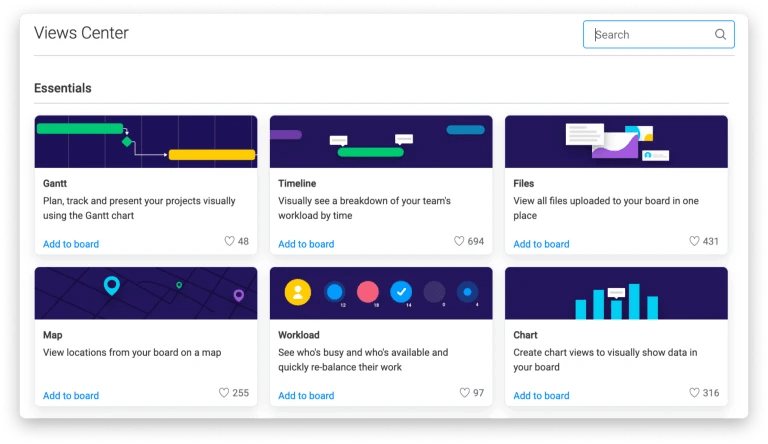Screen dimensions: 768x444
Task: Open the Workload preview image
Action: 381,293
